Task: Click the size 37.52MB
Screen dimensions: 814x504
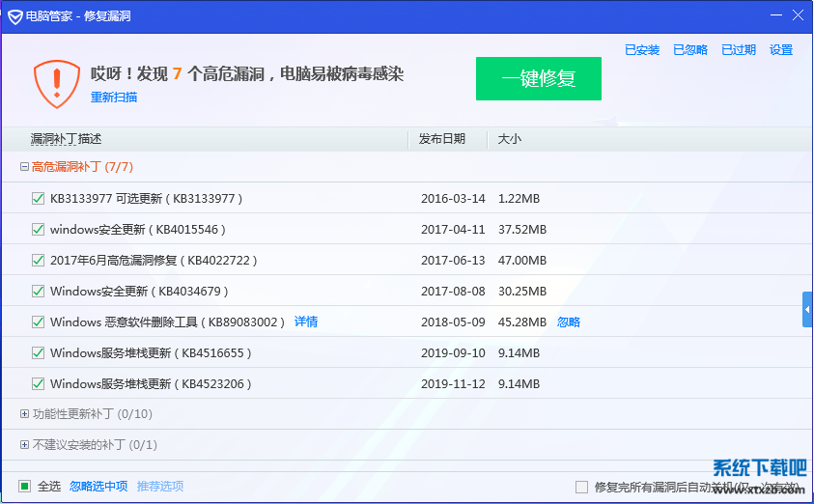Action: (522, 230)
